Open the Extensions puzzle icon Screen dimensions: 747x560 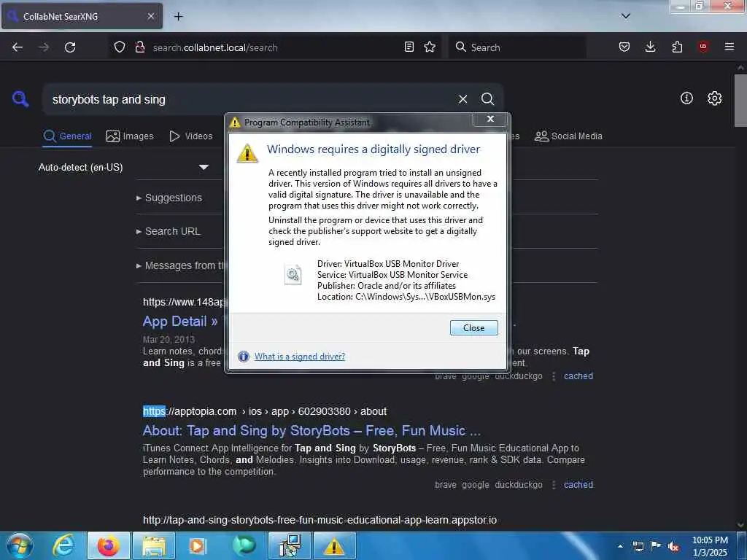click(677, 47)
